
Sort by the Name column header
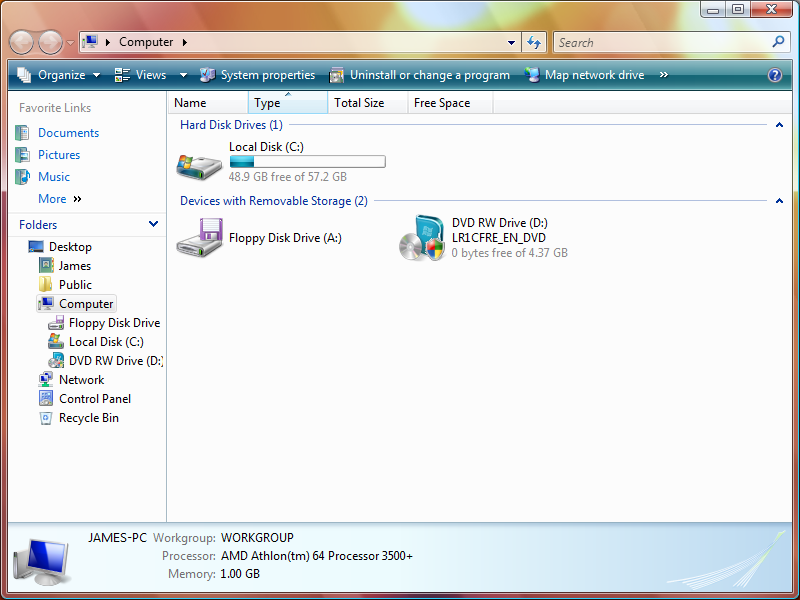208,103
